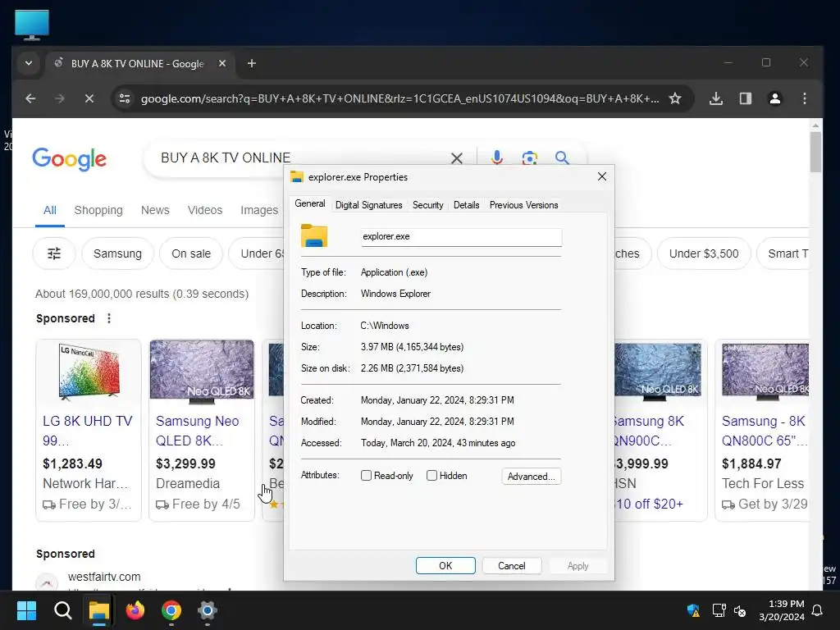840x630 pixels.
Task: Click the Google logo
Action: [69, 158]
